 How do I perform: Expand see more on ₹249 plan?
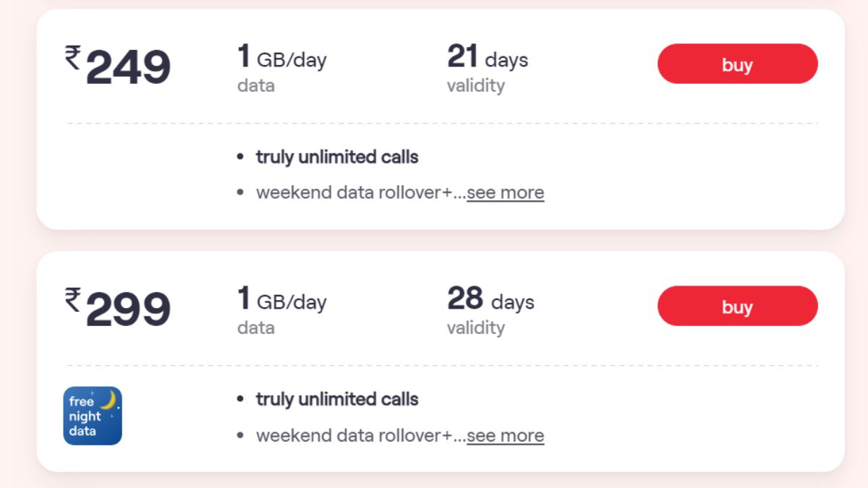505,192
